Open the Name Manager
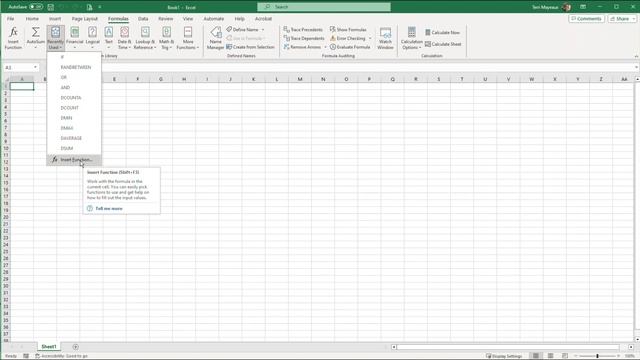Viewport: 640px width, 360px height. (x=216, y=38)
